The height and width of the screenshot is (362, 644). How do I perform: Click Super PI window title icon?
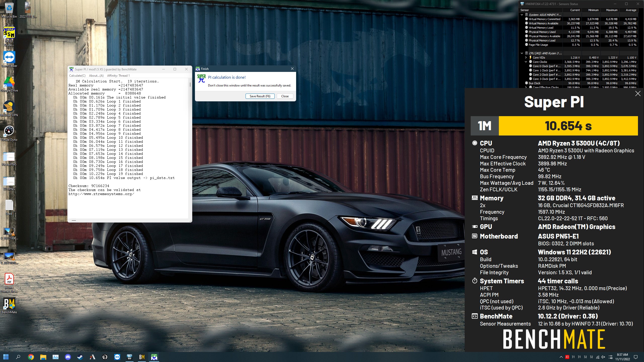point(71,69)
